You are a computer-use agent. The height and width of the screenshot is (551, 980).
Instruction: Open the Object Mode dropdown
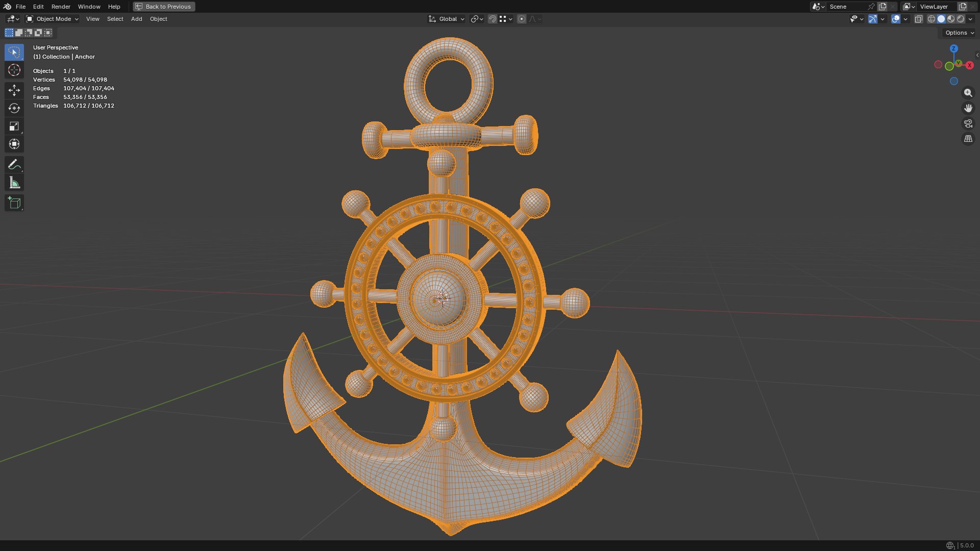(x=53, y=19)
